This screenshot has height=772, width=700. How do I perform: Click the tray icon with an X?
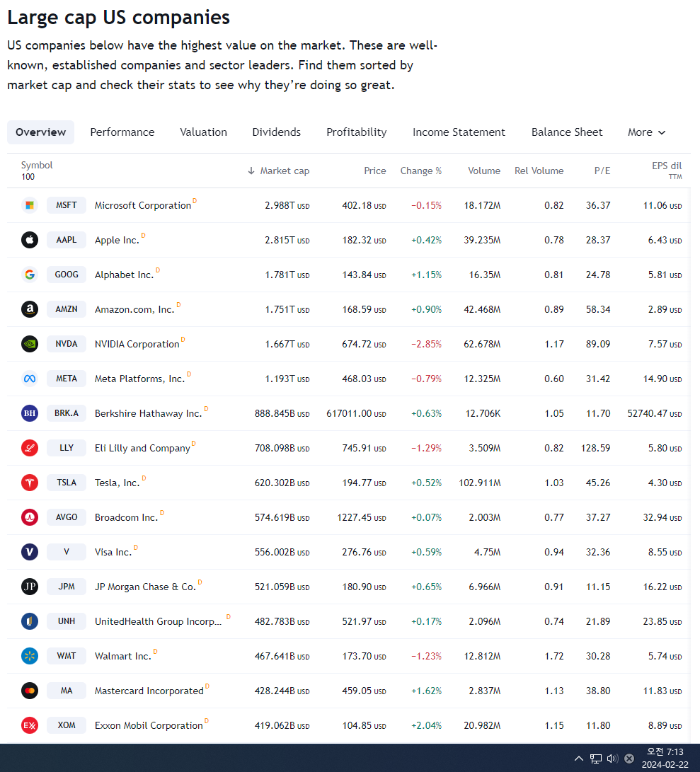pyautogui.click(x=629, y=759)
